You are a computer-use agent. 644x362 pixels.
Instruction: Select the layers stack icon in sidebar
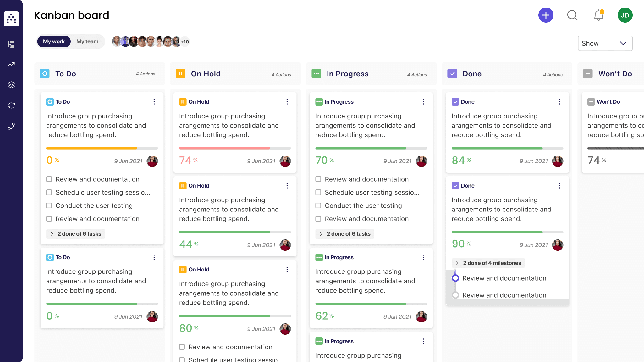[x=11, y=85]
